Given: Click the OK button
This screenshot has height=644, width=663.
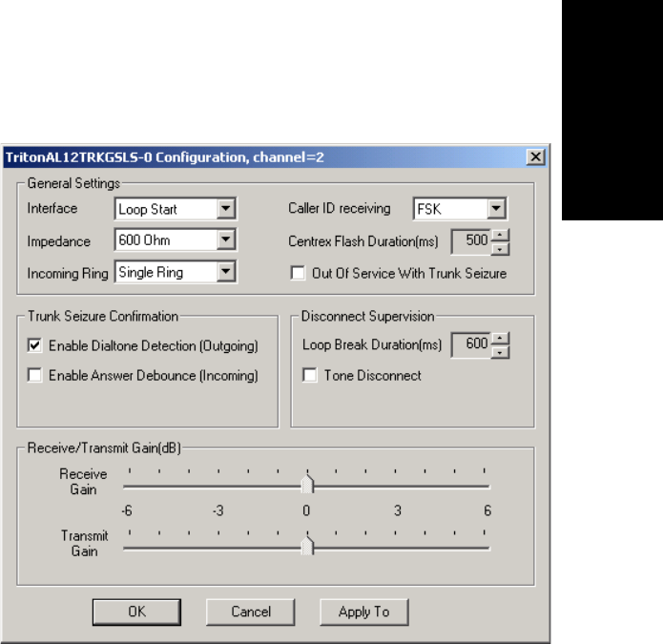Looking at the screenshot, I should (x=136, y=612).
